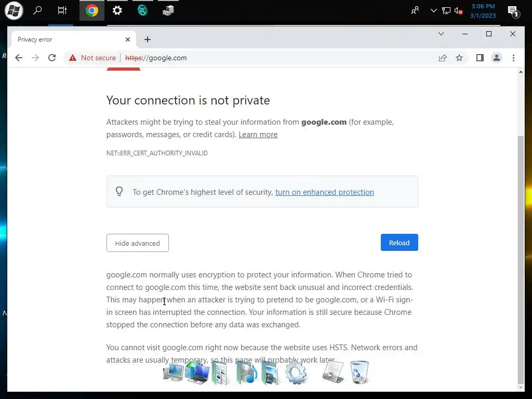Screen dimensions: 532x399
Task: Click the Not secure warning indicator
Action: point(92,58)
